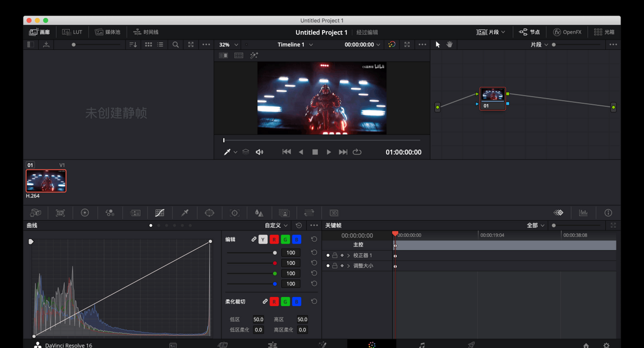Image resolution: width=644 pixels, height=348 pixels.
Task: Open curves 自定义 mode dropdown
Action: 276,226
